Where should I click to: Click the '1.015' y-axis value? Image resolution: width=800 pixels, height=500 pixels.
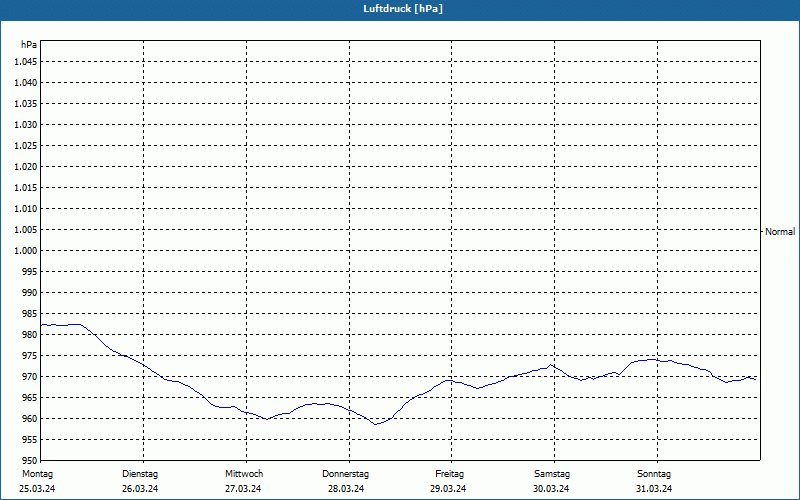tap(26, 188)
